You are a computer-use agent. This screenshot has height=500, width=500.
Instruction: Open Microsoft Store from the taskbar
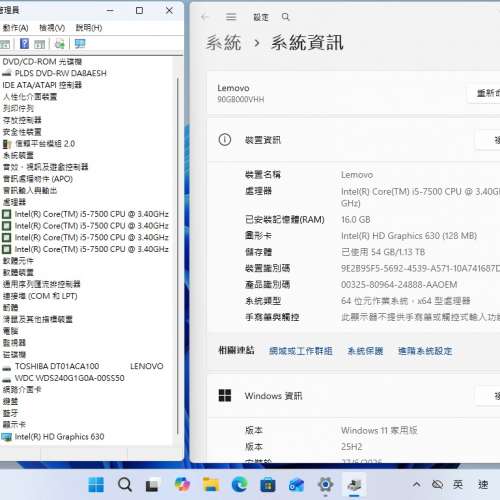pyautogui.click(x=268, y=485)
